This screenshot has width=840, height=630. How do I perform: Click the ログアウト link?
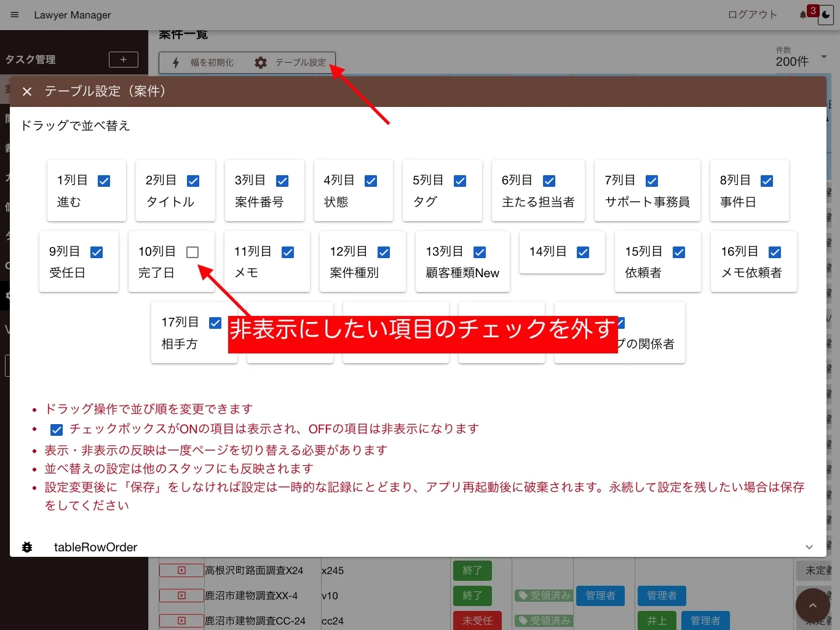coord(752,15)
